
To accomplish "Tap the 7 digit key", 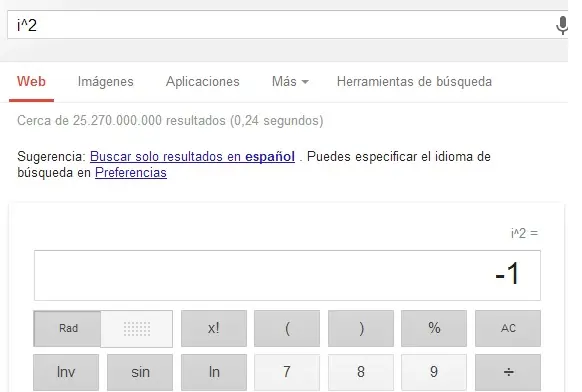I will tap(287, 372).
